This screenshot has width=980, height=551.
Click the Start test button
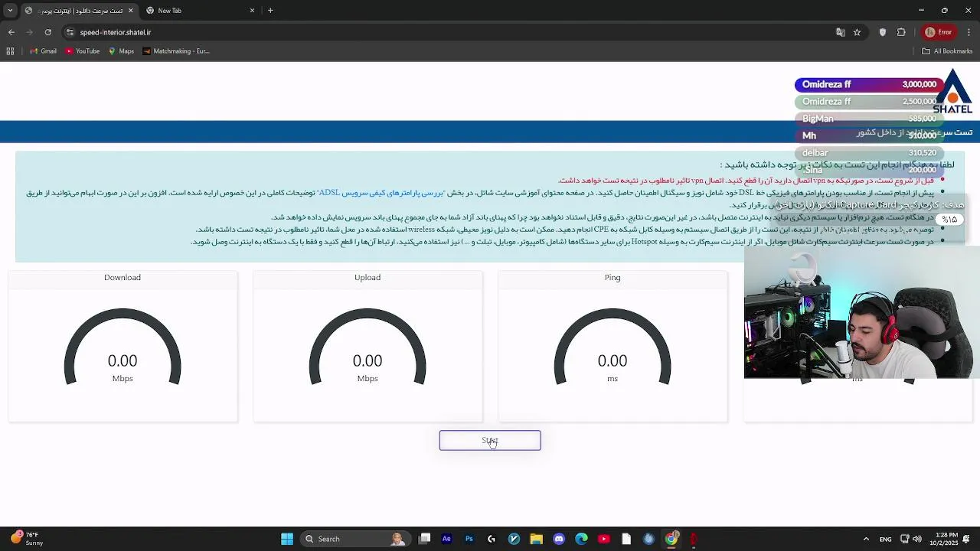[x=490, y=441]
